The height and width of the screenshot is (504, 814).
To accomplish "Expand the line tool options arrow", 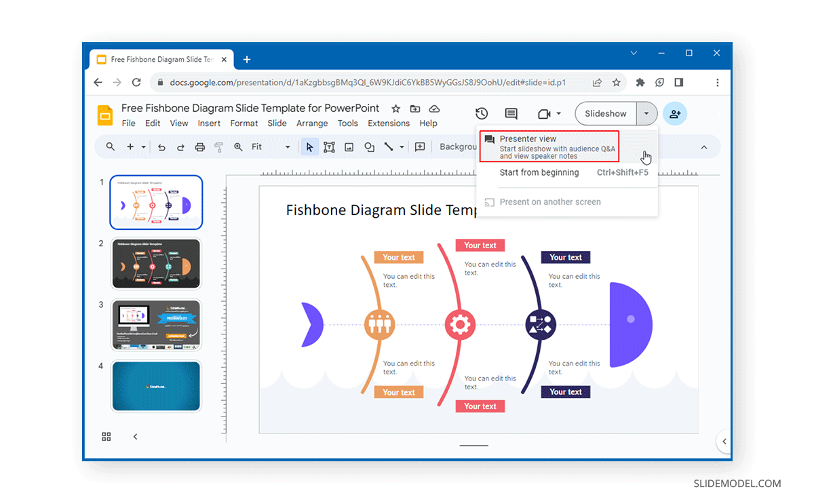I will [x=402, y=147].
